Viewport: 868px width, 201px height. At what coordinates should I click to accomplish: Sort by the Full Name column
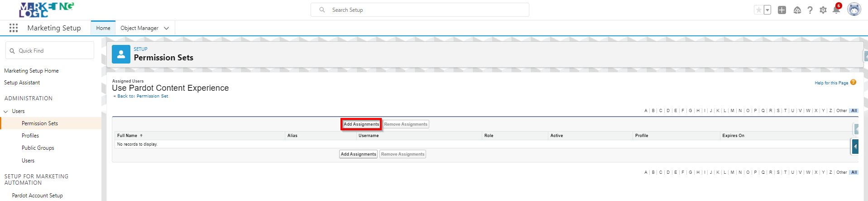(x=127, y=136)
